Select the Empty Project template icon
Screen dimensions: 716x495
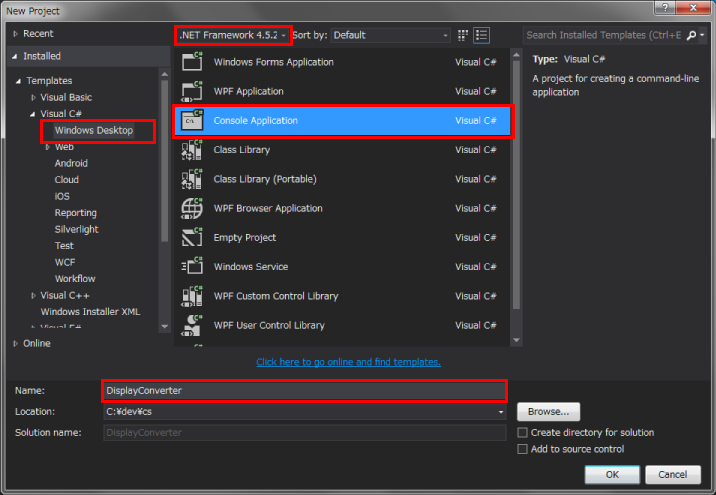click(x=192, y=237)
